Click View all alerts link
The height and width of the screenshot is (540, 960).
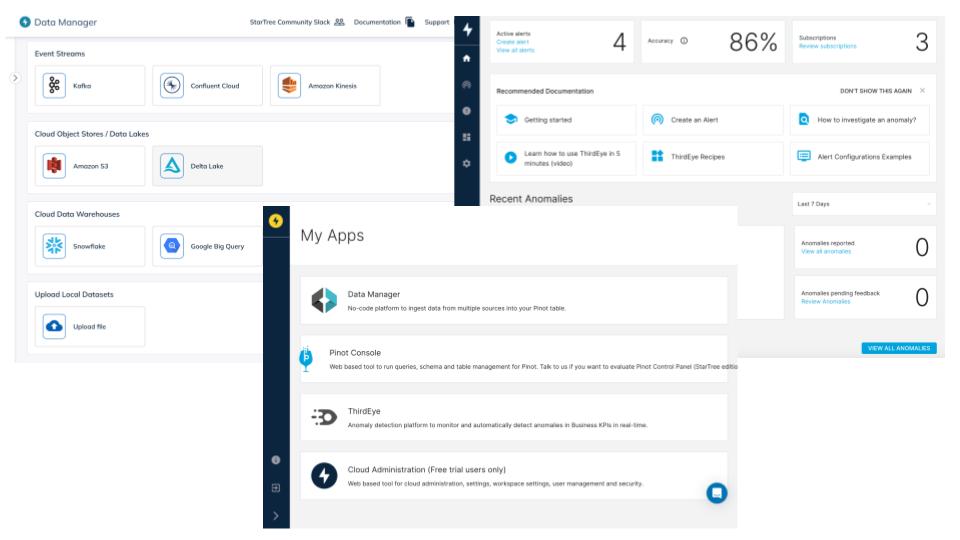pyautogui.click(x=516, y=50)
